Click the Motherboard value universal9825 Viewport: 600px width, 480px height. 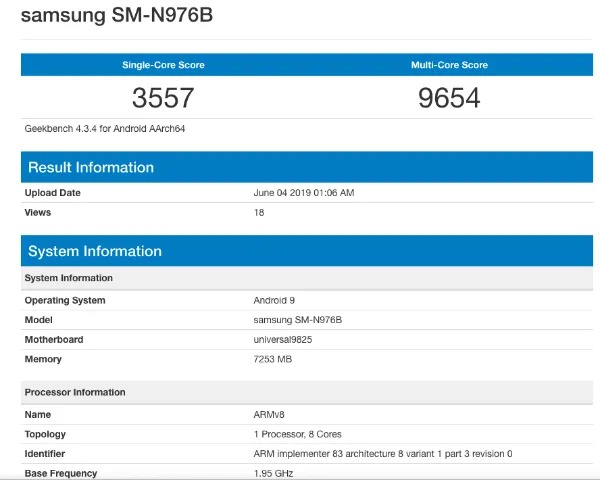[283, 340]
